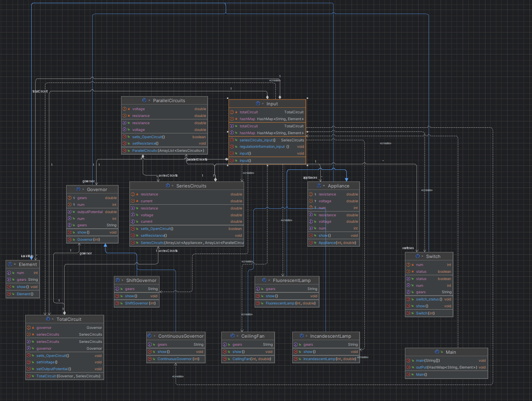Click the class icon of Input node
This screenshot has width=532, height=401.
(x=258, y=103)
